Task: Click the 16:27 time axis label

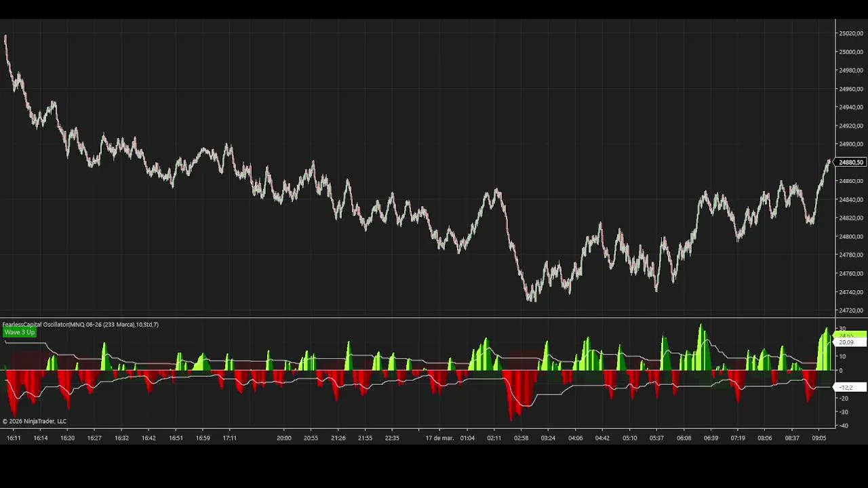Action: pos(94,439)
